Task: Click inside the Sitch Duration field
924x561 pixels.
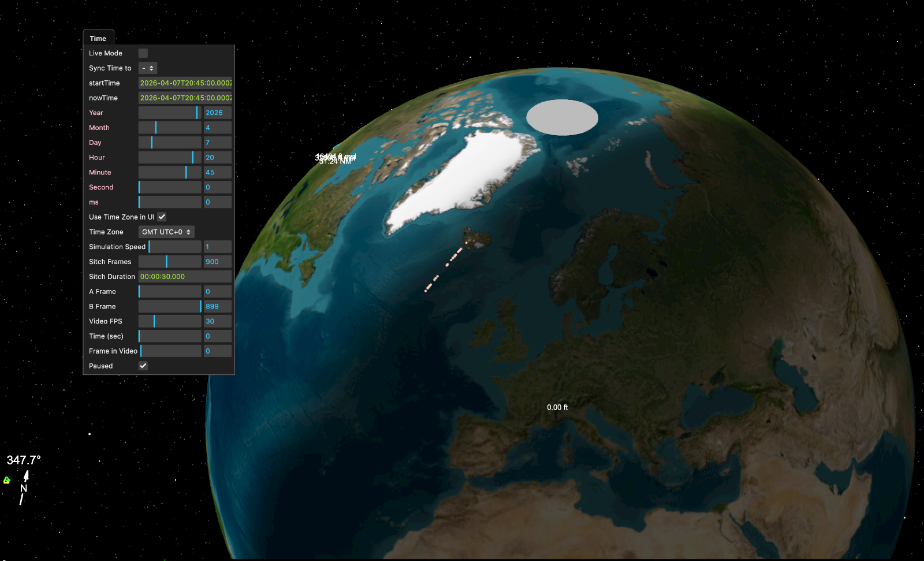Action: point(185,276)
